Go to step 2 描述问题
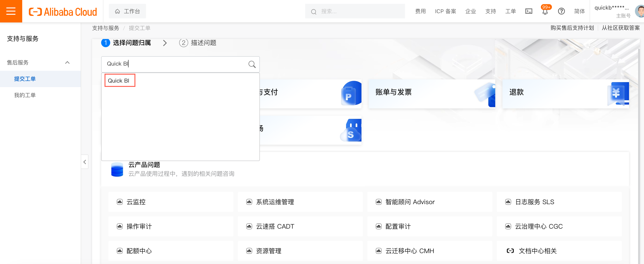644x264 pixels. [198, 43]
